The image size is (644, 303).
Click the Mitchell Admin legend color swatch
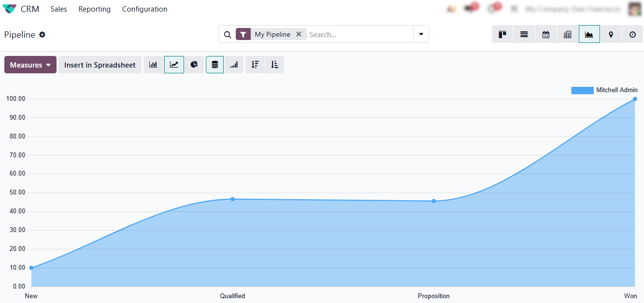(x=582, y=90)
